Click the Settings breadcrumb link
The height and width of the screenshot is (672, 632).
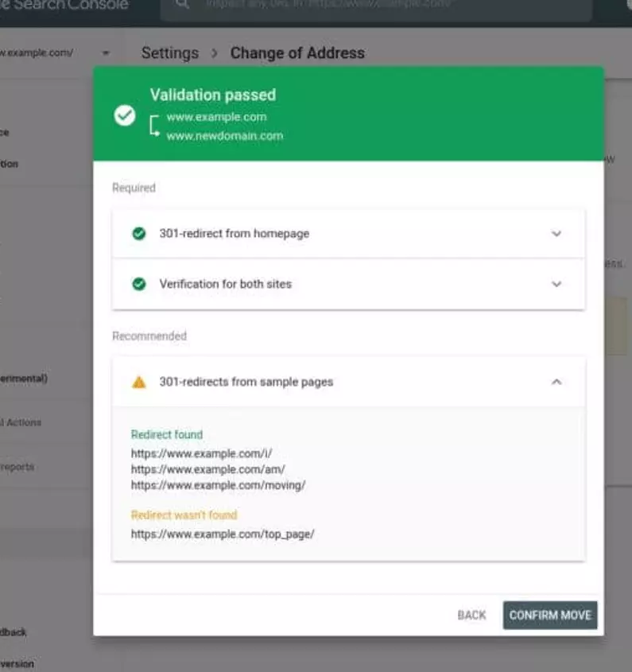click(x=170, y=53)
